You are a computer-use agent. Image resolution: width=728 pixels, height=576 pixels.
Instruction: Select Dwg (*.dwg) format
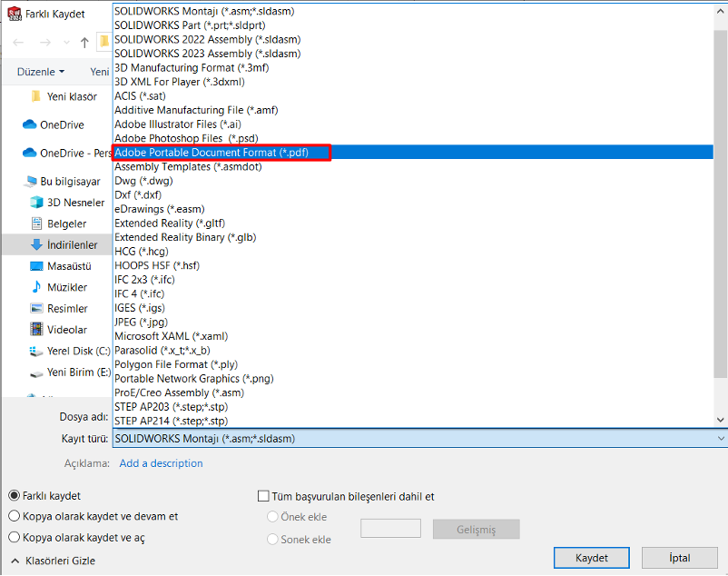pos(413,181)
